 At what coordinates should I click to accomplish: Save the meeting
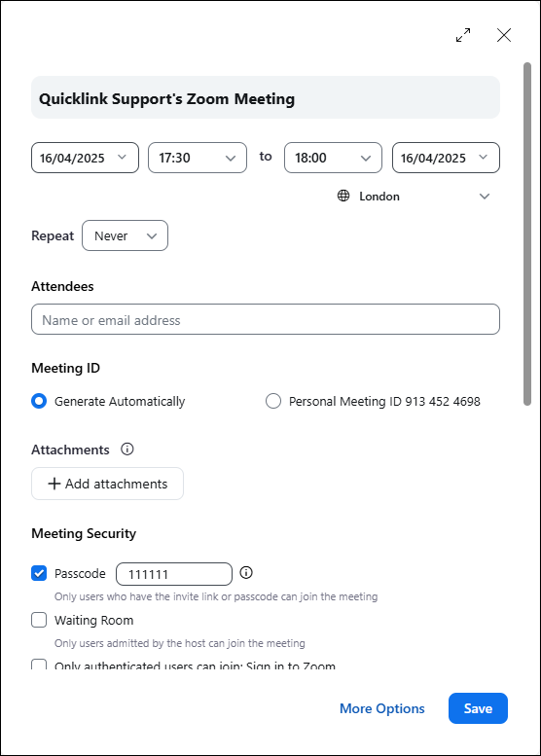tap(478, 708)
